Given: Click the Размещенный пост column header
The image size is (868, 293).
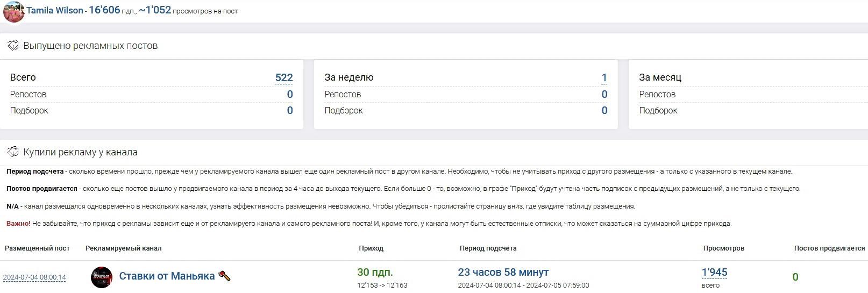Looking at the screenshot, I should [x=37, y=248].
